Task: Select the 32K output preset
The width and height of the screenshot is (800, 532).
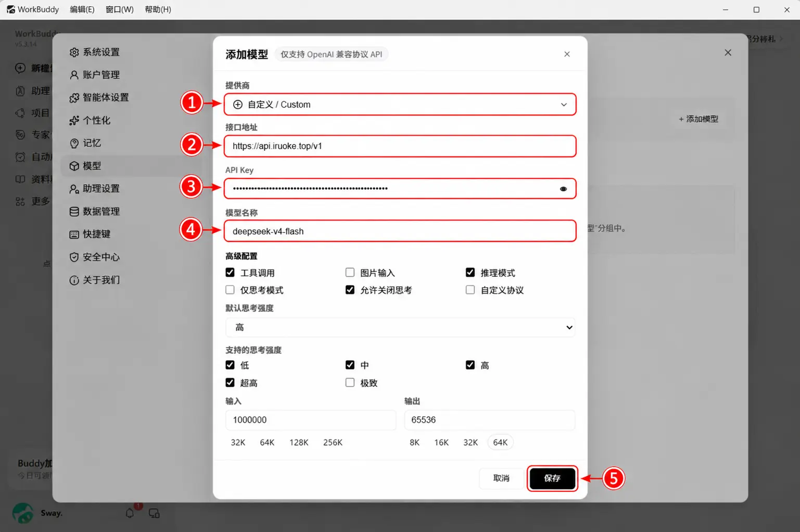Action: [x=471, y=443]
